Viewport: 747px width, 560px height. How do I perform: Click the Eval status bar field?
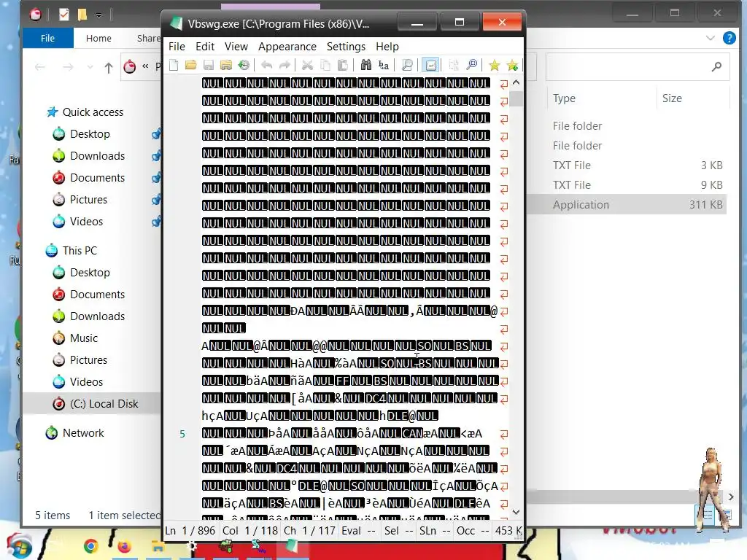pyautogui.click(x=359, y=531)
